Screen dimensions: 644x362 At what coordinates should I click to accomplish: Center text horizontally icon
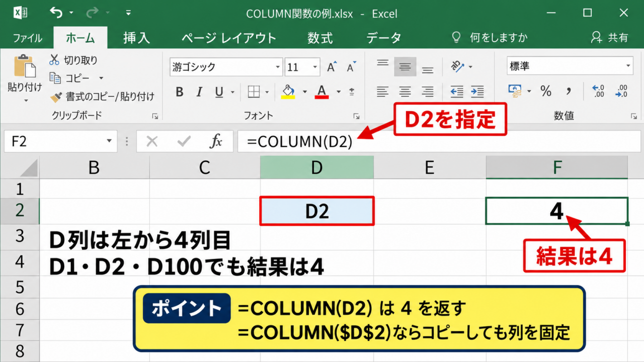(405, 92)
